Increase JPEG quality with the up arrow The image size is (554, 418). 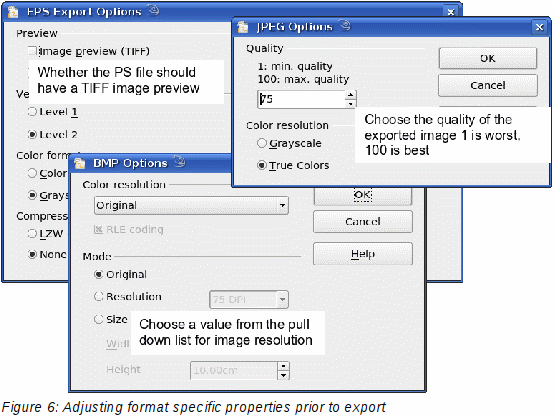click(x=350, y=95)
